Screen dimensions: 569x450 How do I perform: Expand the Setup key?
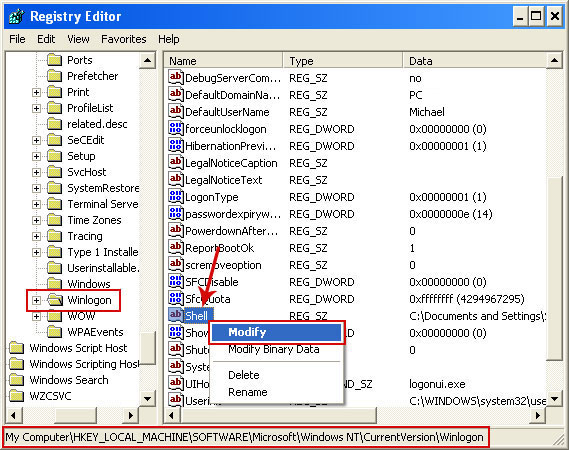pyautogui.click(x=36, y=156)
